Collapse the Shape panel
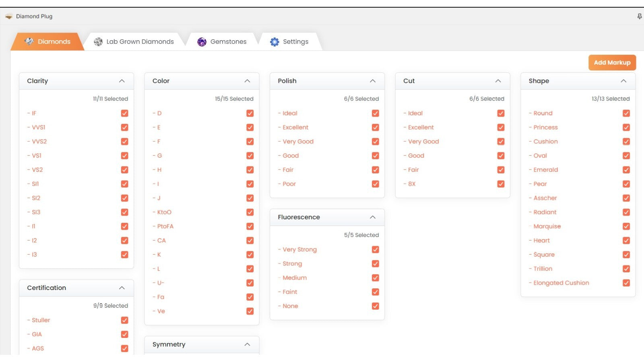 [x=623, y=81]
